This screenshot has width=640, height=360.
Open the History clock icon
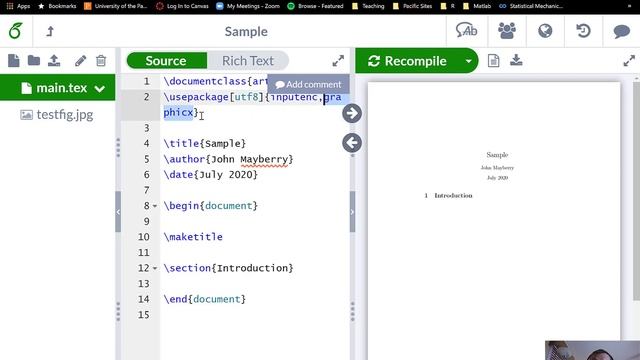583,31
